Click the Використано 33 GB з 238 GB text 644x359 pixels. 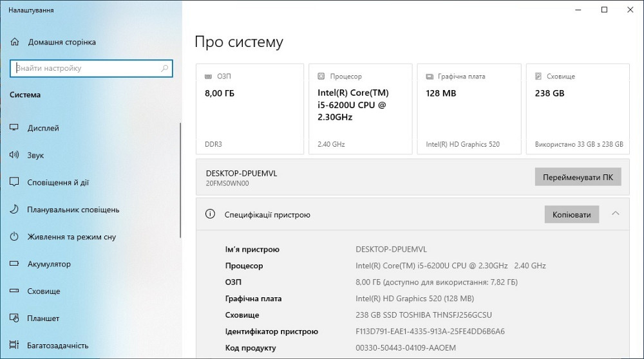(579, 144)
